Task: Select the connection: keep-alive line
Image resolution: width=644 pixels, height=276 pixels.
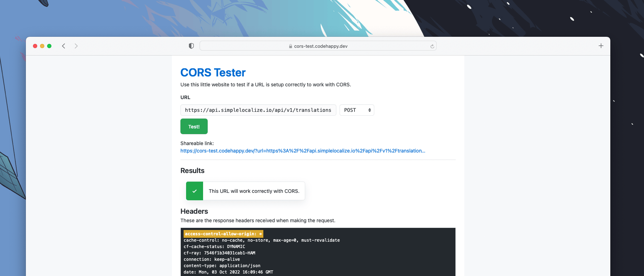Action: pyautogui.click(x=212, y=259)
